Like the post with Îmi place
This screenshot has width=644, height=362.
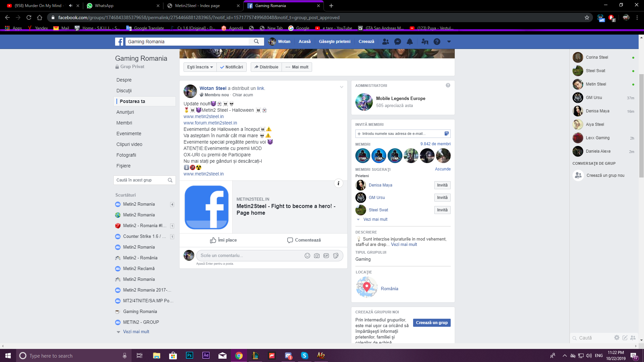pos(223,240)
